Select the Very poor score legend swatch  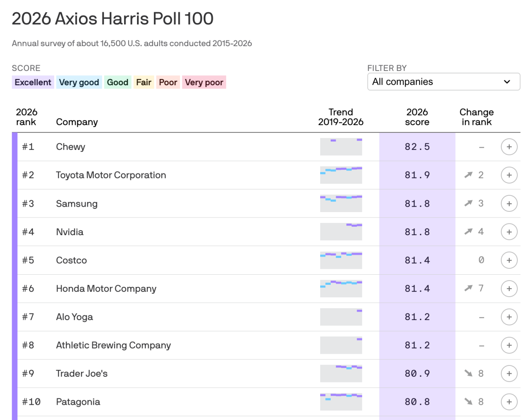click(204, 82)
